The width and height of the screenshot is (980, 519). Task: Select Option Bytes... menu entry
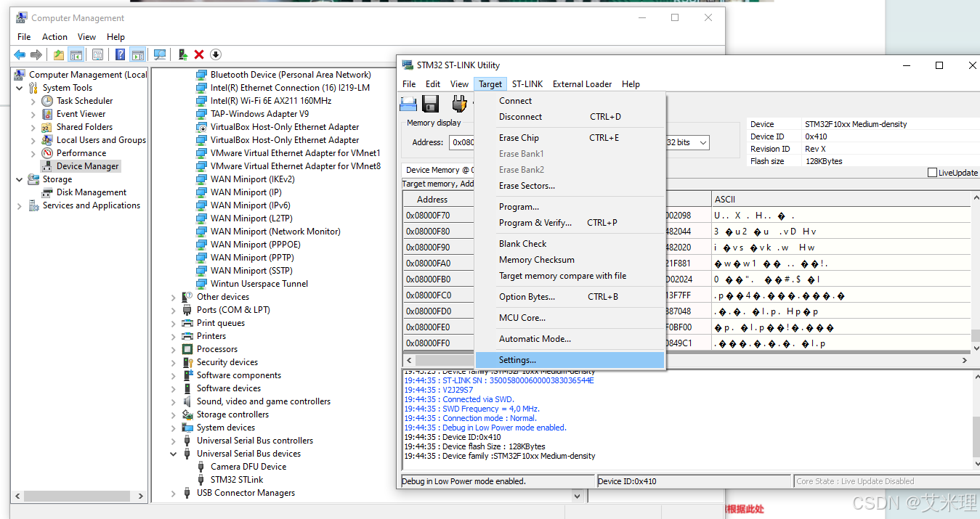(x=570, y=297)
